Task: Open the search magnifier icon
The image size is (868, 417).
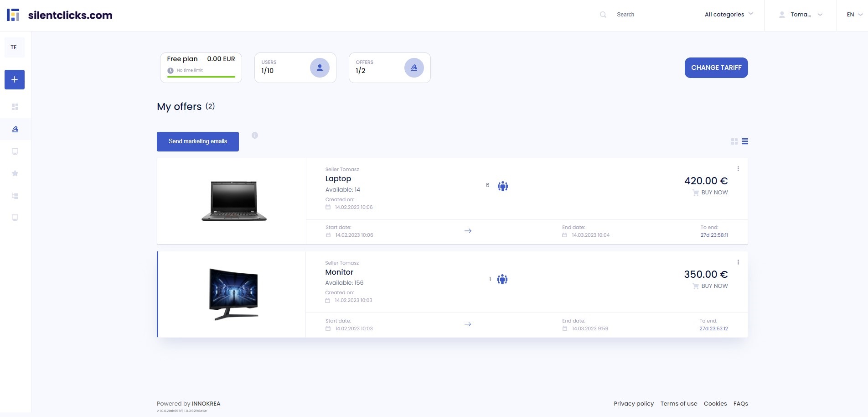Action: click(603, 14)
